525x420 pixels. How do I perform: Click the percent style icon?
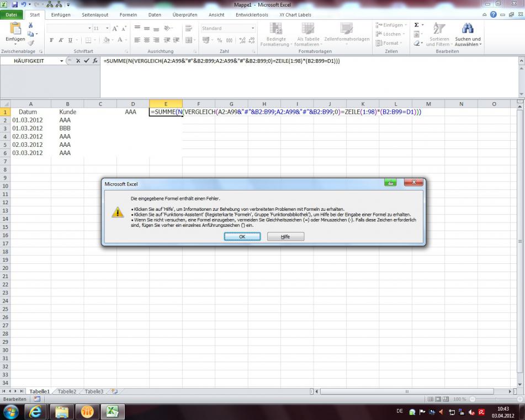pos(219,40)
